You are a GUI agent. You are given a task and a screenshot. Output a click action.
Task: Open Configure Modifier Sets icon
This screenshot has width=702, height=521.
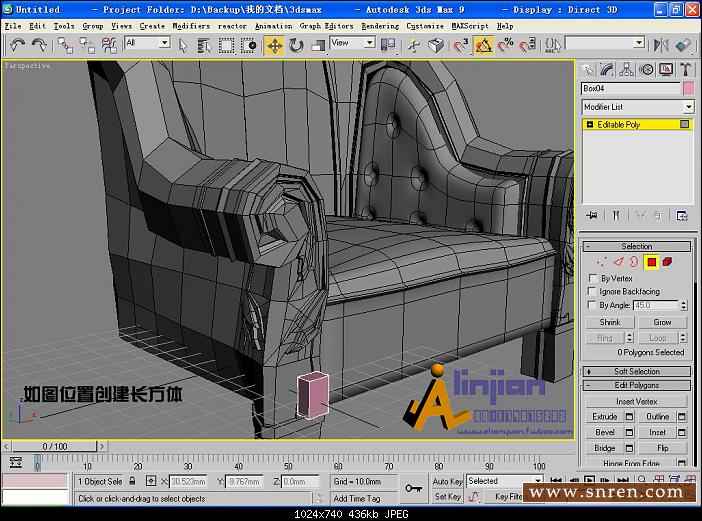point(682,216)
